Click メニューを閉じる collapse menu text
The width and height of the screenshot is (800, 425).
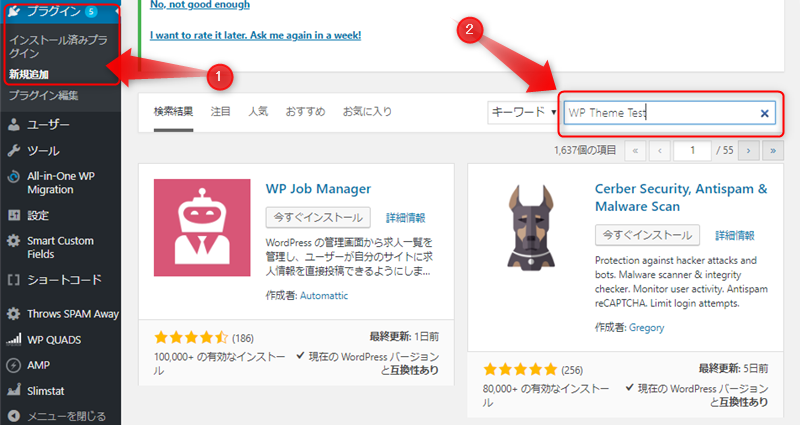[66, 416]
